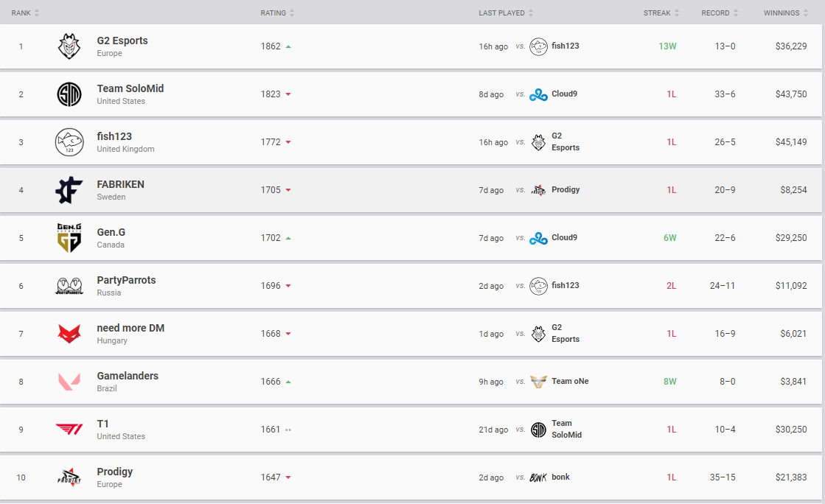Screen dimensions: 825x504
Task: Sort table by Streak column
Action: [661, 13]
